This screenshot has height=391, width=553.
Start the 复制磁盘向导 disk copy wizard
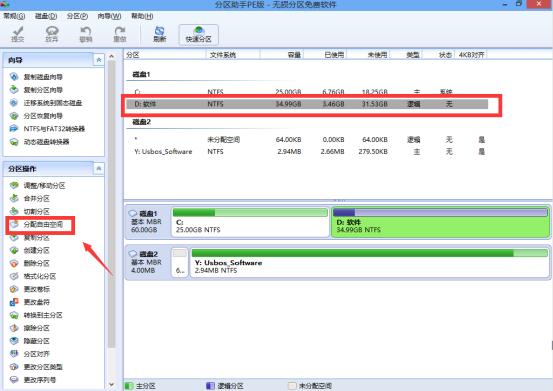[x=36, y=77]
